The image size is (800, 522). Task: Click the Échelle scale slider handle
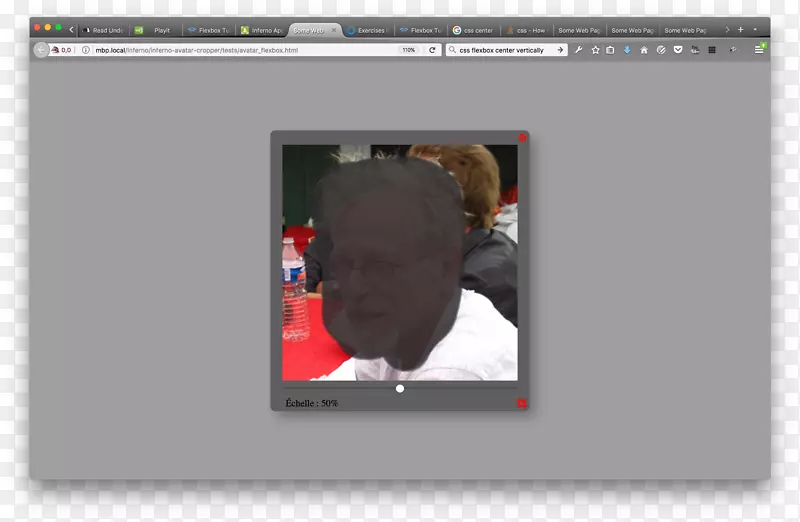tap(400, 388)
